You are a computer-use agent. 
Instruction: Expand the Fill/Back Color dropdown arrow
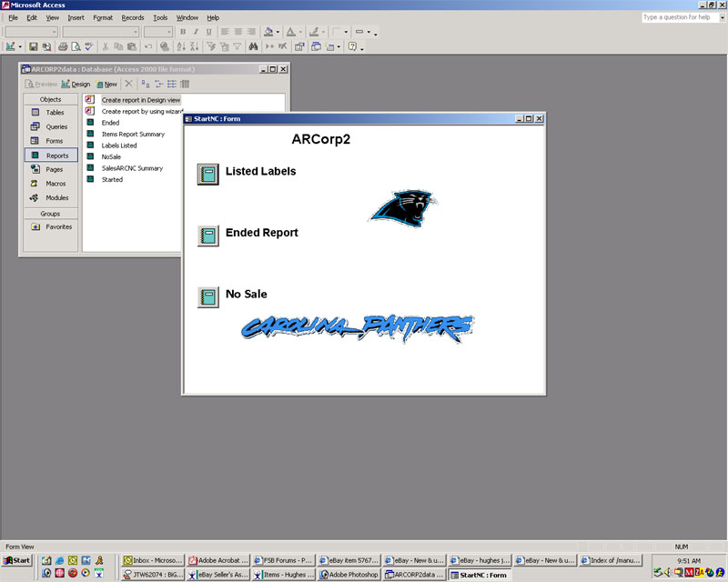pos(278,32)
